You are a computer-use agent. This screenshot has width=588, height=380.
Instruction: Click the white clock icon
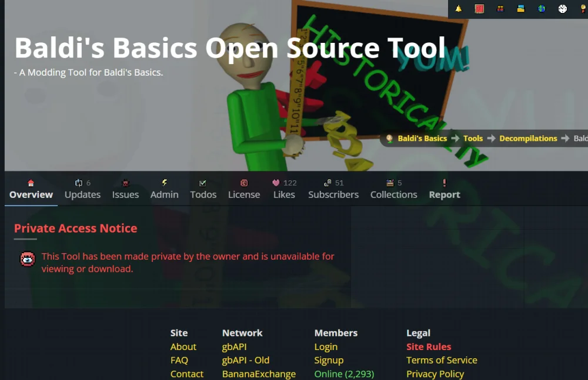pos(563,9)
